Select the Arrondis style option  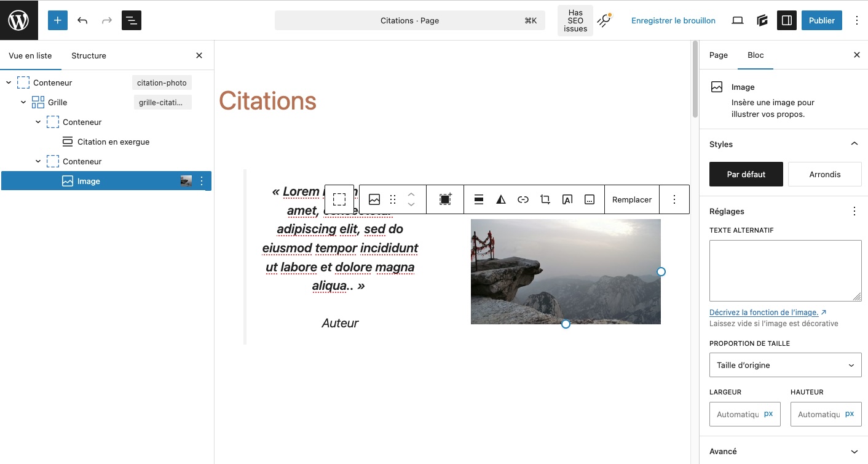coord(824,174)
